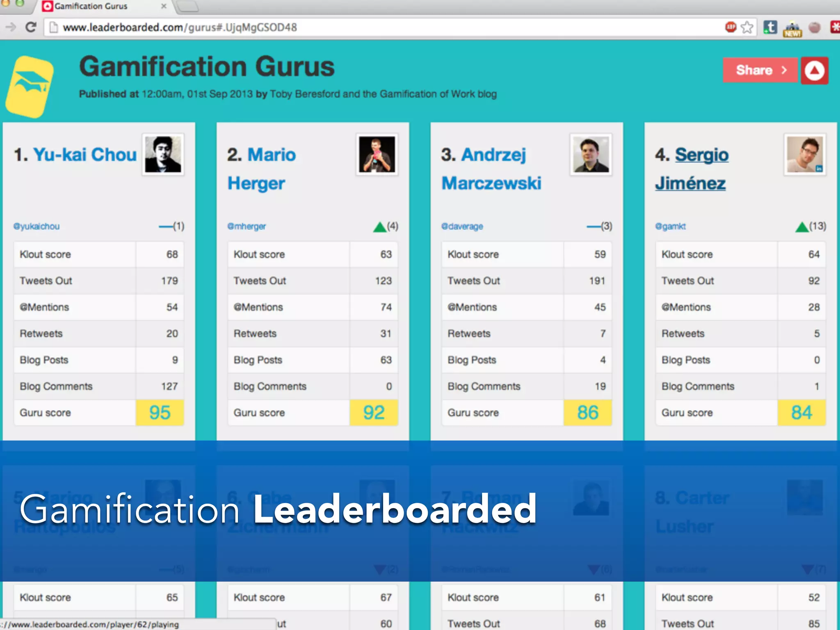Click the 'Gamification Gurus' page heading
Screen dimensions: 840x630
(x=207, y=66)
